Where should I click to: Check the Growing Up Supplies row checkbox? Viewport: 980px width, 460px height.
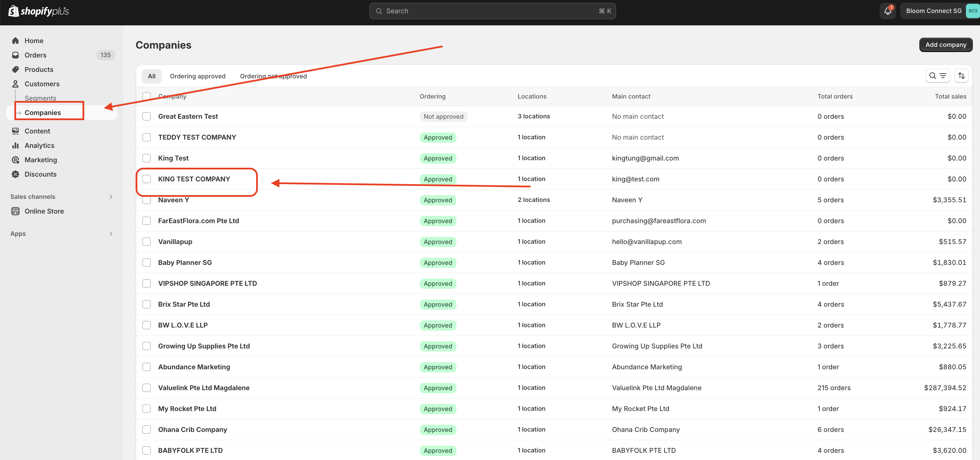(x=147, y=346)
